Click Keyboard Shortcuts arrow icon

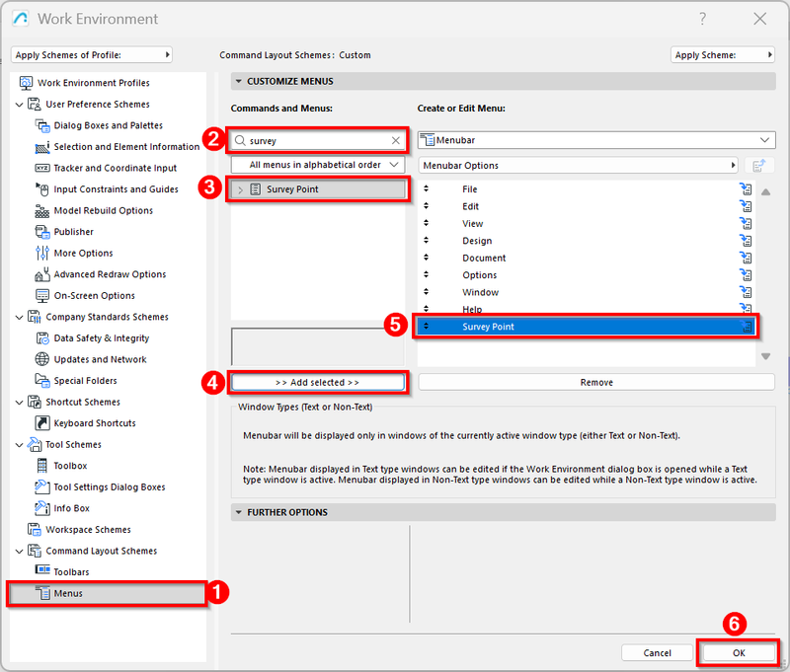42,422
